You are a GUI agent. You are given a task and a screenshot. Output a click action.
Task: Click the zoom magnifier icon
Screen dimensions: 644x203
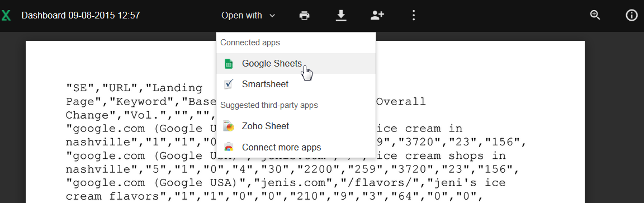pyautogui.click(x=595, y=15)
